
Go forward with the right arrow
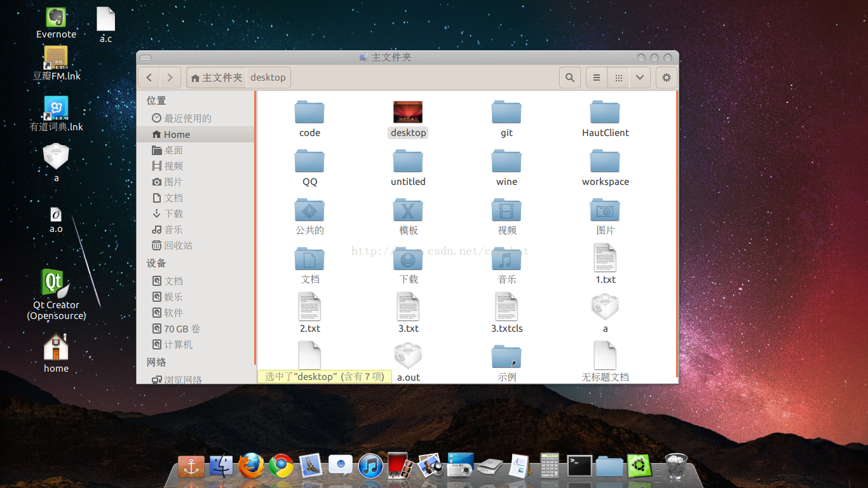170,78
